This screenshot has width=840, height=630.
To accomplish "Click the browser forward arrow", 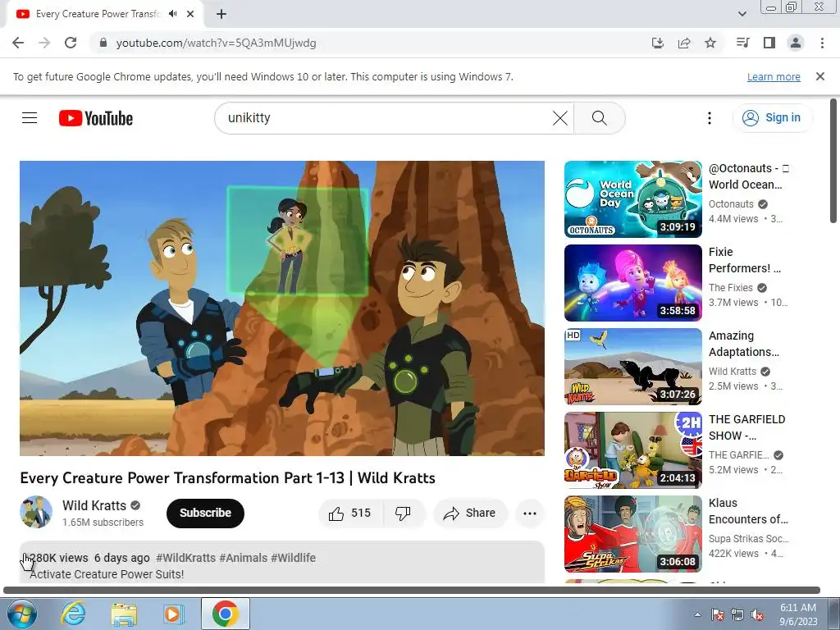I will coord(44,43).
